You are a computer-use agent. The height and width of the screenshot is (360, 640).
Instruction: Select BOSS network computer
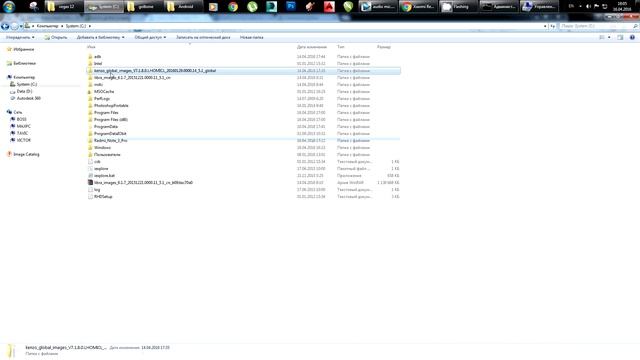click(22, 119)
